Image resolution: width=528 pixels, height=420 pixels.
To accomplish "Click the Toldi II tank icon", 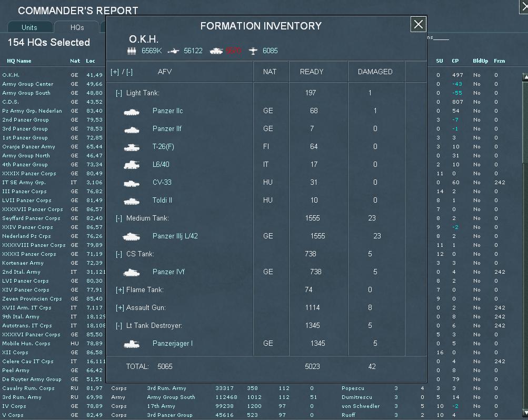I will 132,201.
